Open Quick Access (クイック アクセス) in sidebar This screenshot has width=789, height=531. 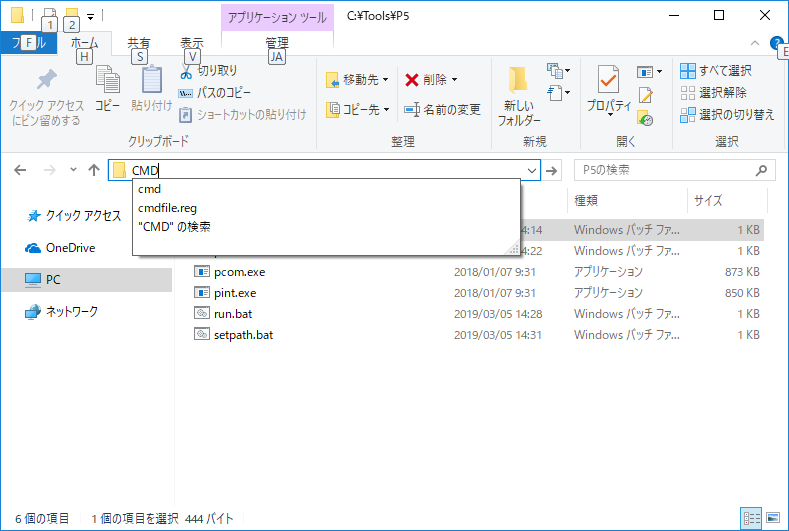[x=73, y=216]
